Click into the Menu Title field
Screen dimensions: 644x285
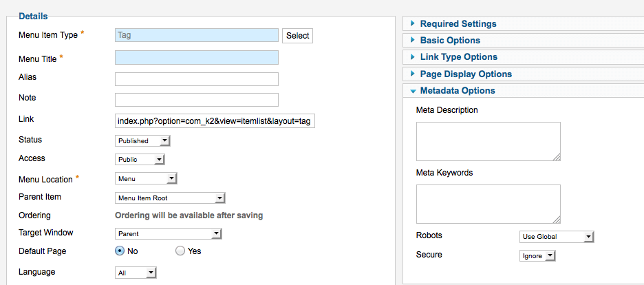[x=197, y=58]
